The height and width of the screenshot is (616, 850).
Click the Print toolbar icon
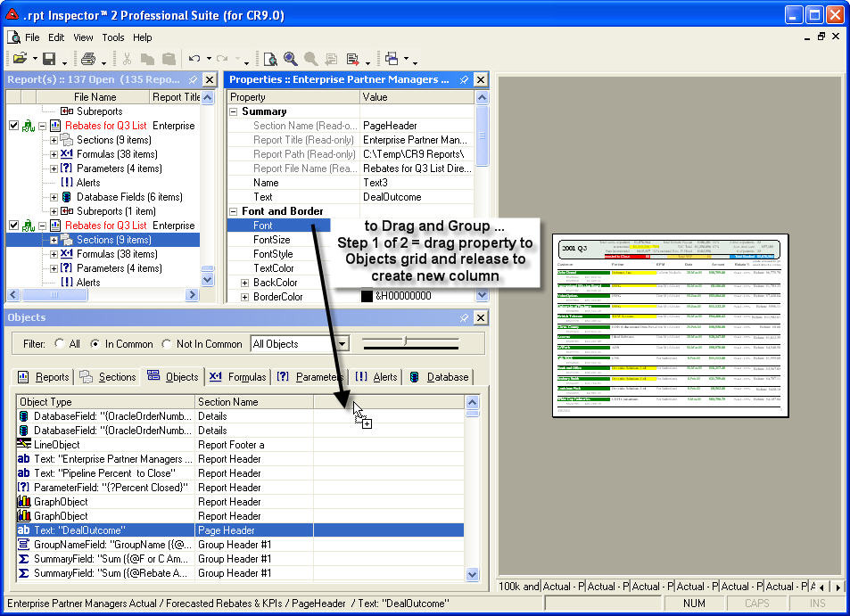[88, 59]
